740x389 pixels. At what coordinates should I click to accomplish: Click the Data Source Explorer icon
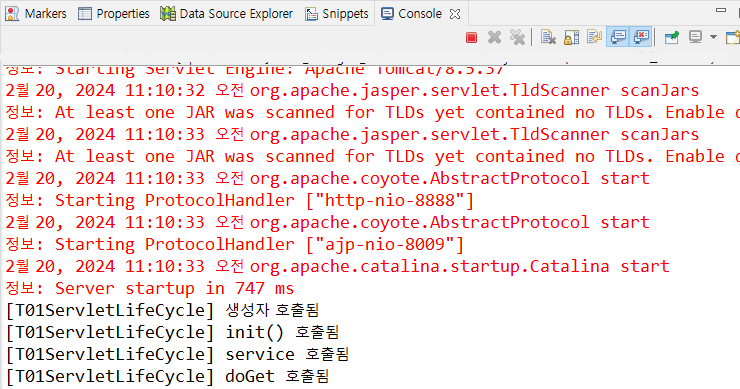(x=168, y=14)
